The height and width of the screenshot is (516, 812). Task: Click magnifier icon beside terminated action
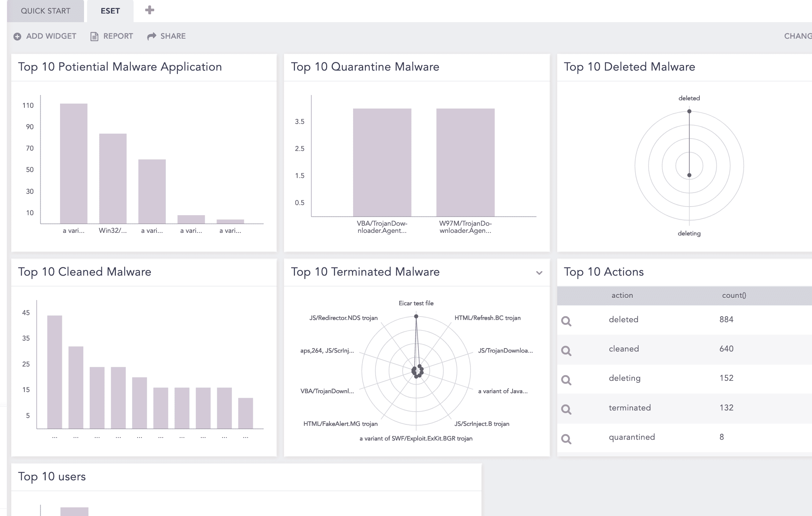click(x=566, y=409)
